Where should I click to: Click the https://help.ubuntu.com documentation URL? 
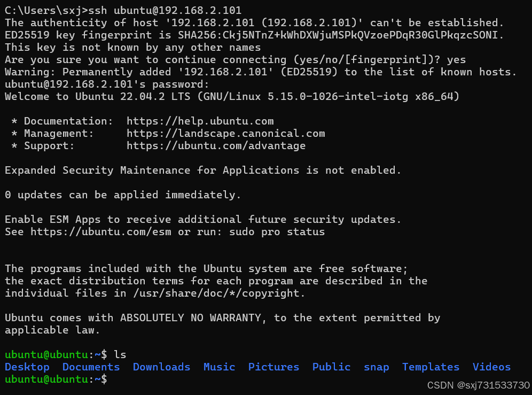200,121
